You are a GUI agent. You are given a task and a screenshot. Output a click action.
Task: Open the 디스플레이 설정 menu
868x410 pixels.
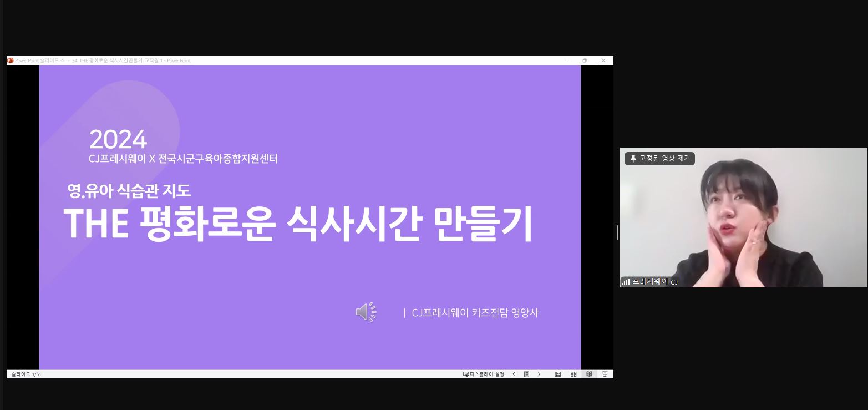click(484, 374)
